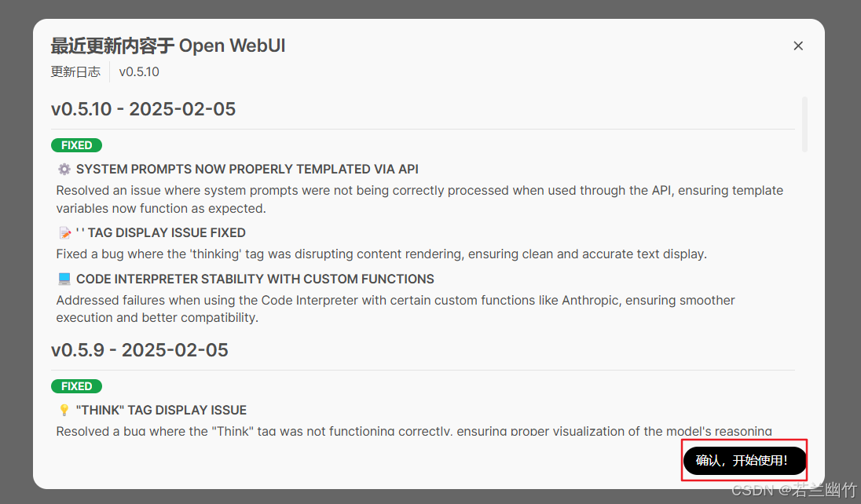Click the memo pencil icon beside Tag Display
Screen dimensions: 861x504
(64, 233)
